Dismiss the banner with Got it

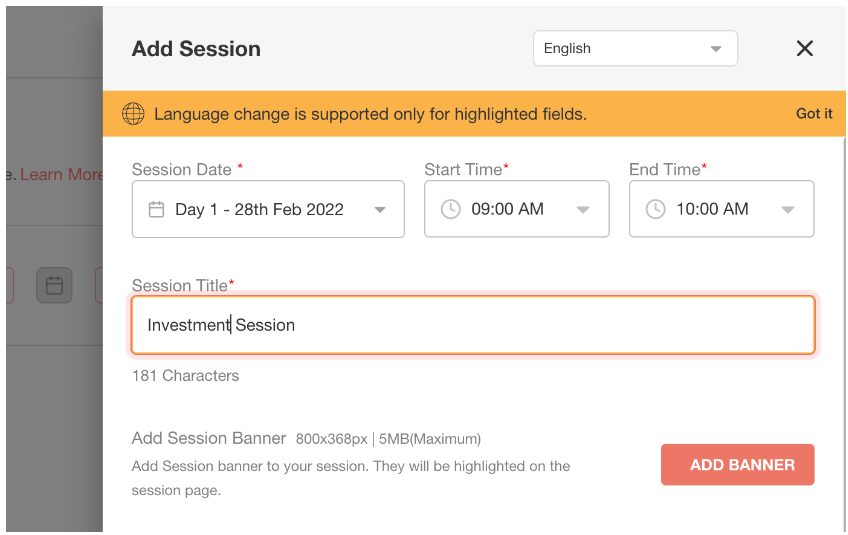coord(814,114)
